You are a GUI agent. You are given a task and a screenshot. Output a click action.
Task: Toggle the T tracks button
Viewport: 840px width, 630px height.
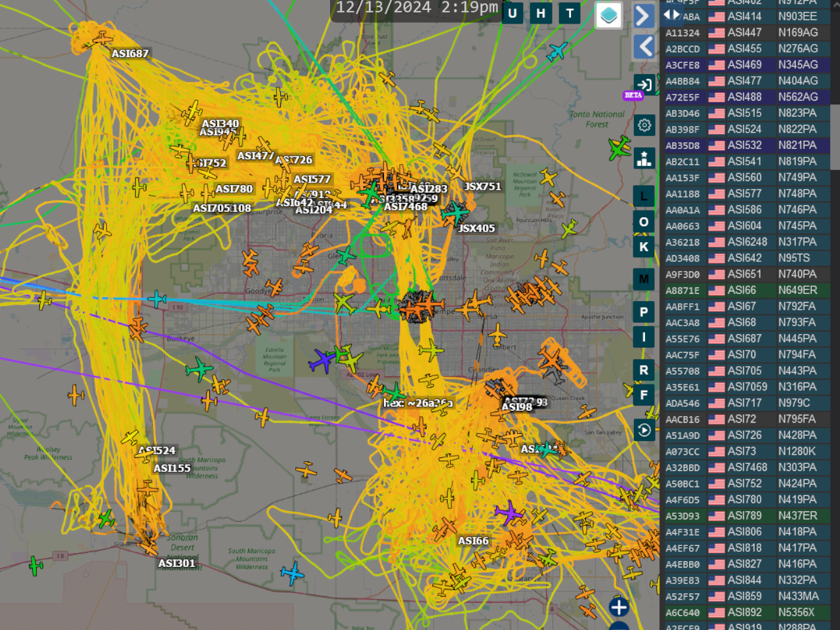pos(570,13)
